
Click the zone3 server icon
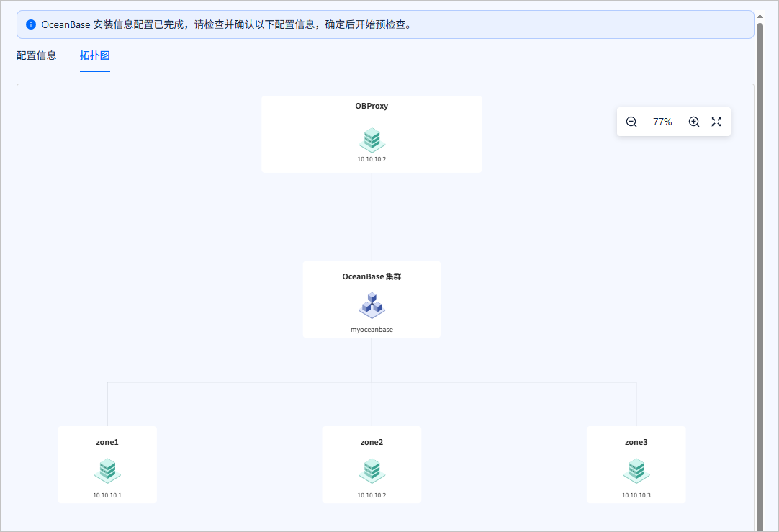click(x=636, y=471)
